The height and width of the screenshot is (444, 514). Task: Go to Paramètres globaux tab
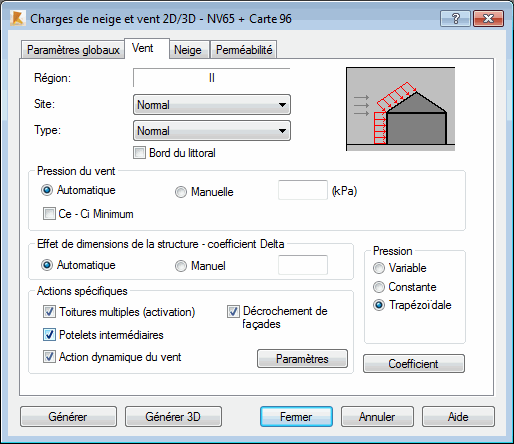[x=73, y=50]
